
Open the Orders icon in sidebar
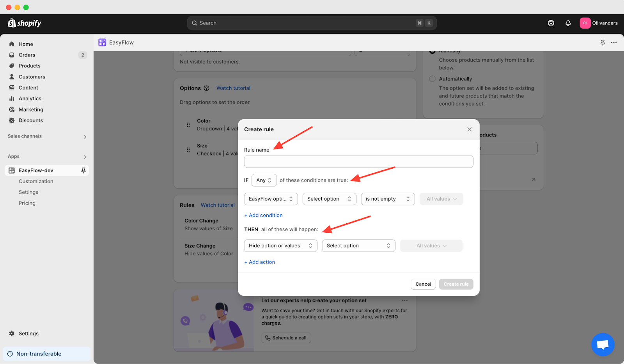(12, 55)
